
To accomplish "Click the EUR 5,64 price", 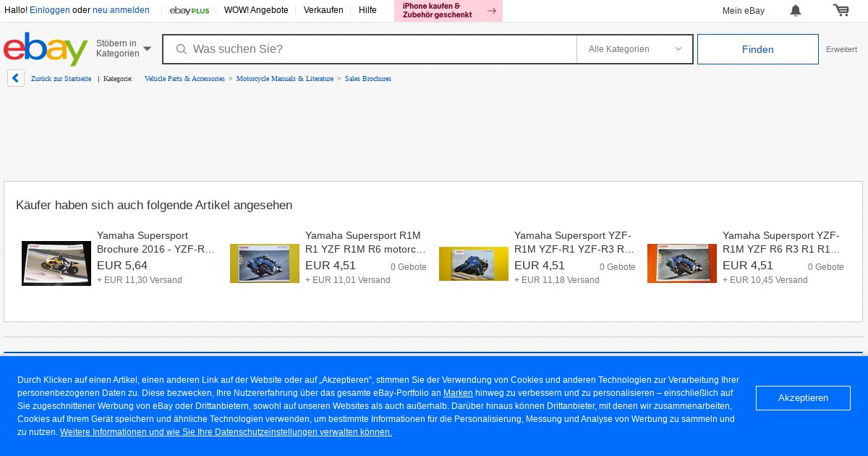I will pyautogui.click(x=122, y=266).
